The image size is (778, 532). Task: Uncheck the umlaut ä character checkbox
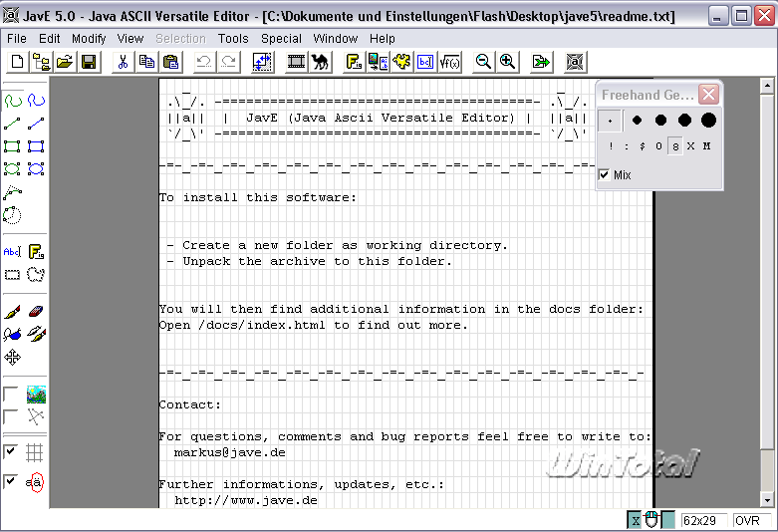[x=10, y=481]
